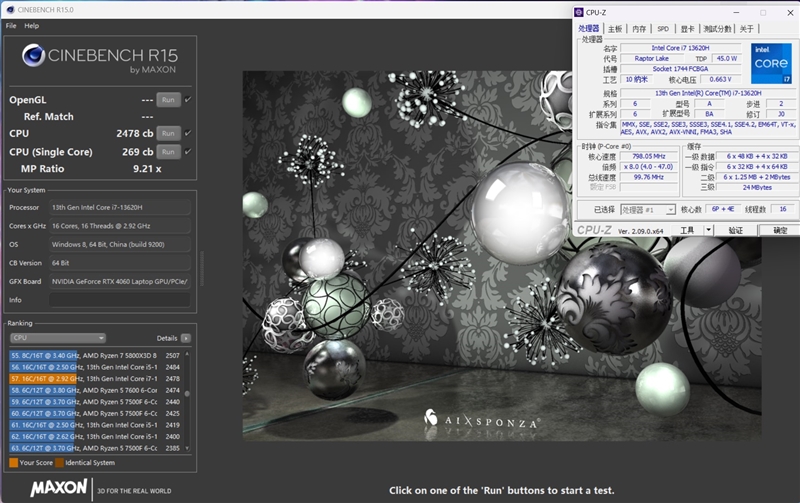This screenshot has height=503, width=800.
Task: Click the MAXON logo at bottom
Action: click(59, 488)
